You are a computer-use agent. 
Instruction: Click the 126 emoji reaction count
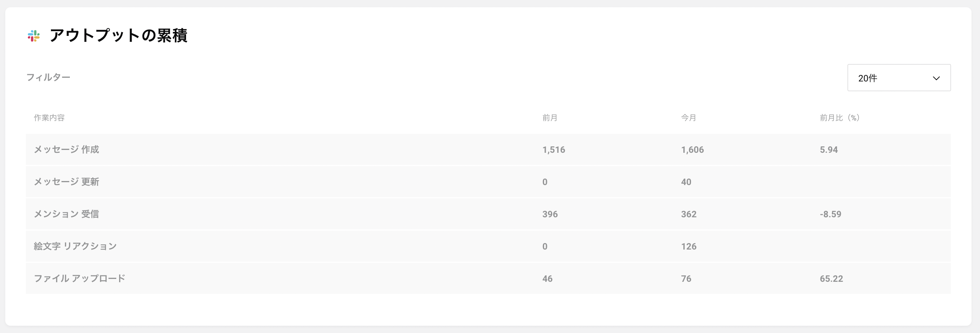pyautogui.click(x=689, y=247)
